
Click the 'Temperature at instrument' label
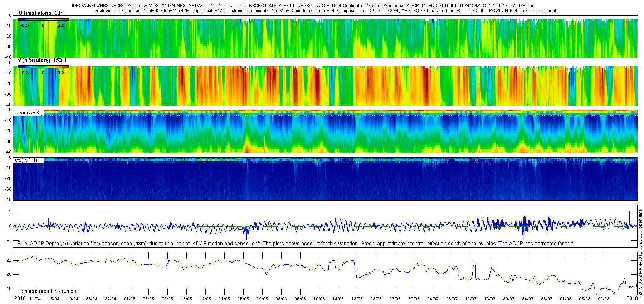click(47, 291)
